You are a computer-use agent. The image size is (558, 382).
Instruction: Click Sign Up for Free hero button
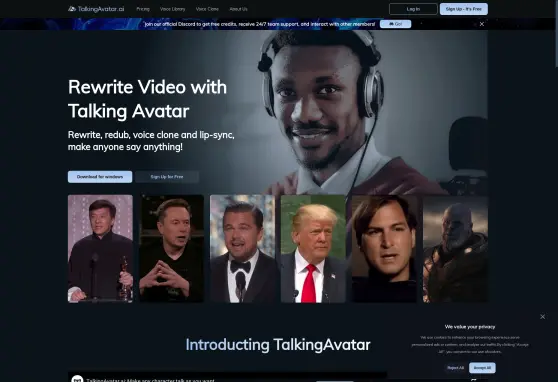click(167, 177)
